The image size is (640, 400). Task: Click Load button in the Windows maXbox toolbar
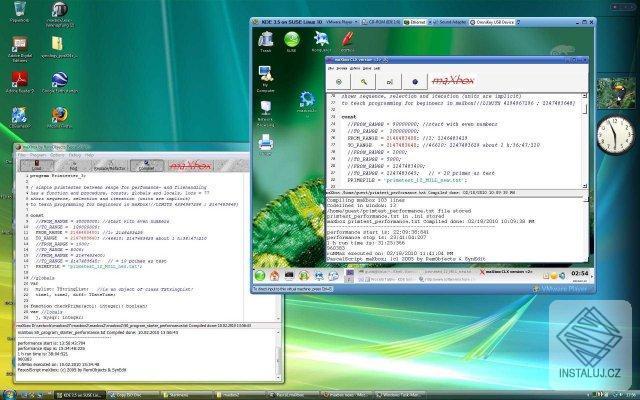[37, 165]
